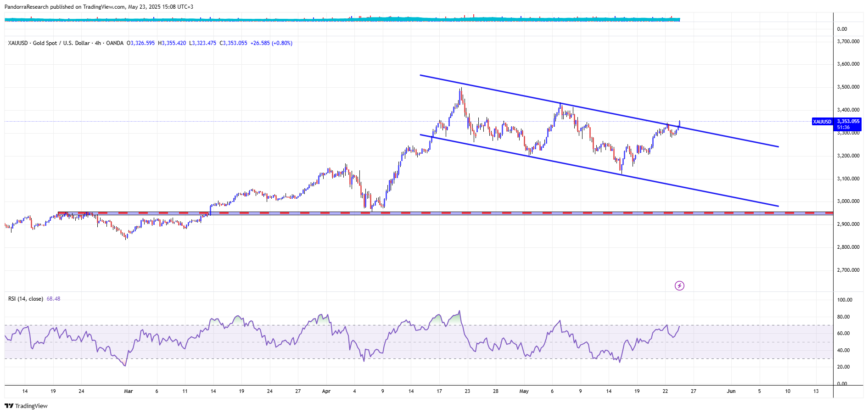Screen dimensions: 868x414
Task: Click the PandorraResearch published header text
Action: click(x=99, y=7)
